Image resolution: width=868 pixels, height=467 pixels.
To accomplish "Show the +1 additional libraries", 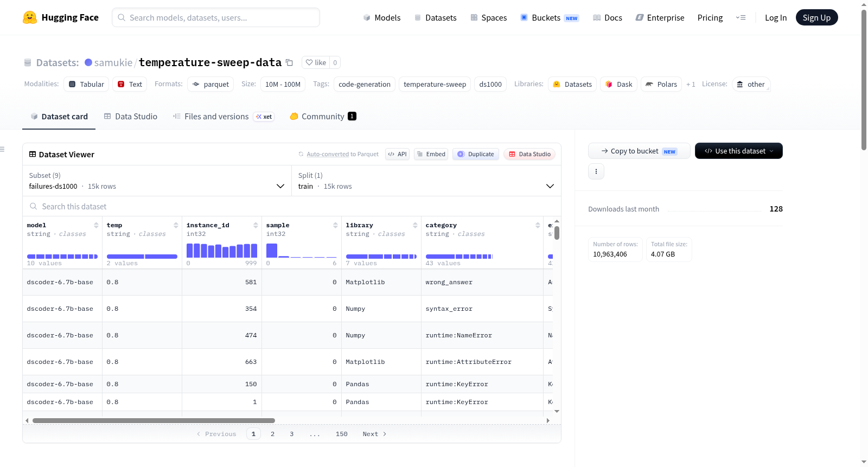I will pyautogui.click(x=691, y=85).
